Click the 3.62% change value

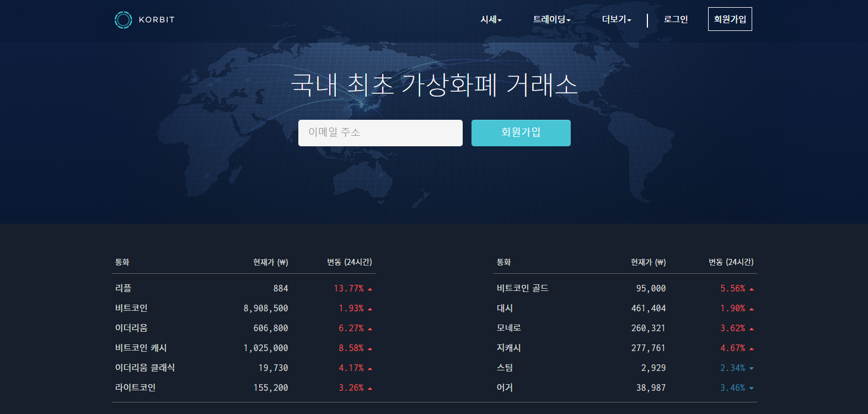coord(733,328)
